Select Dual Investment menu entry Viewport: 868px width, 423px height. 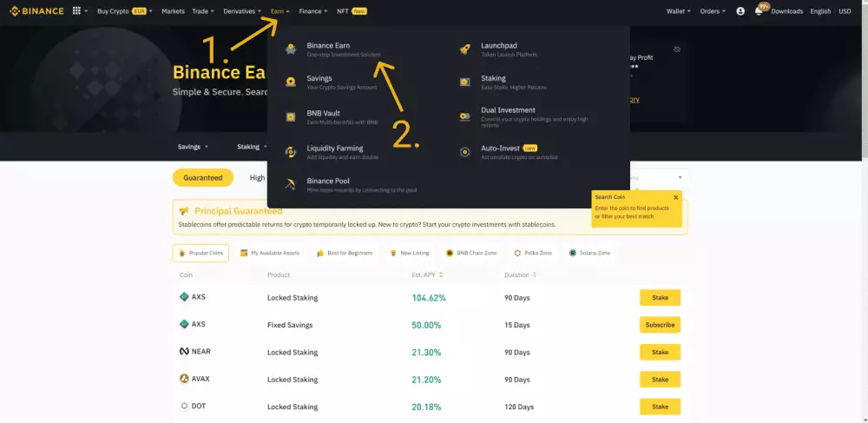click(508, 109)
